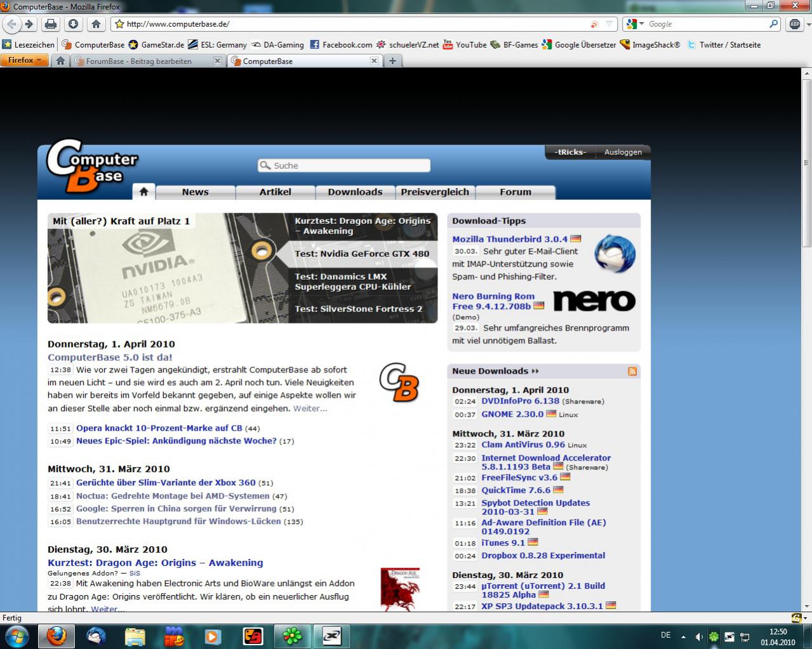Click the RSS icon beside Neue Downloads
The height and width of the screenshot is (649, 812).
click(632, 371)
